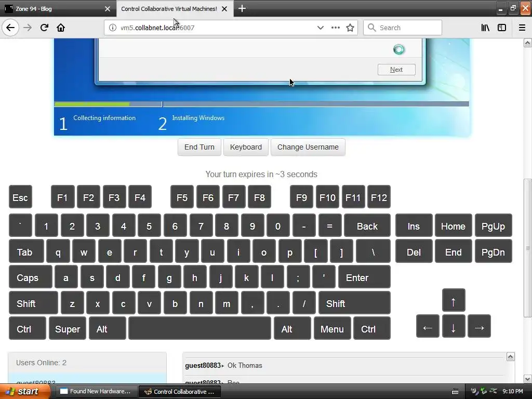
Task: Go back with the browser back arrow
Action: (10, 28)
